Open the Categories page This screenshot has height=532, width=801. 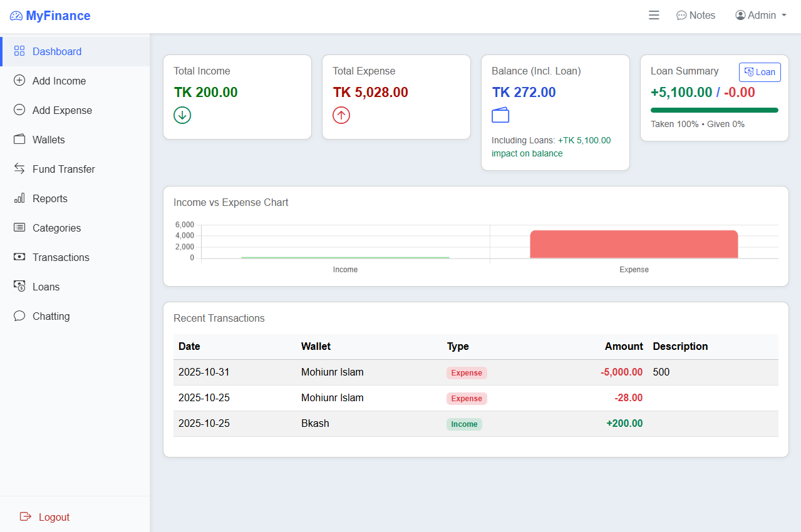(x=56, y=228)
